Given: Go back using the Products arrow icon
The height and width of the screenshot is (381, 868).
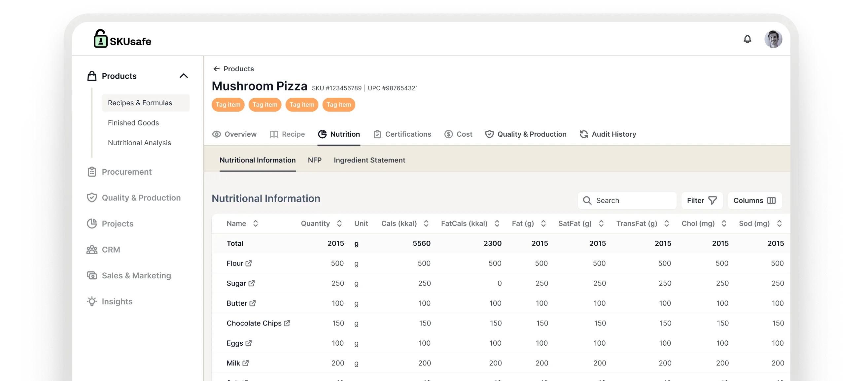Looking at the screenshot, I should tap(216, 69).
